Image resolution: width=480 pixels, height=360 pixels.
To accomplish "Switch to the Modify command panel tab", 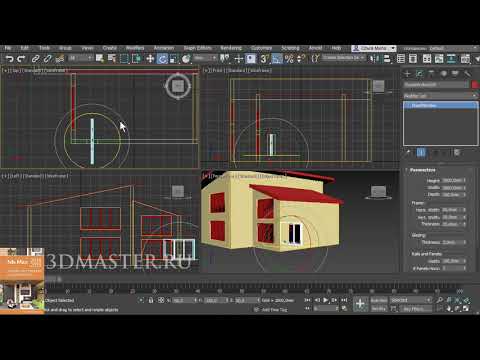I will [x=419, y=74].
